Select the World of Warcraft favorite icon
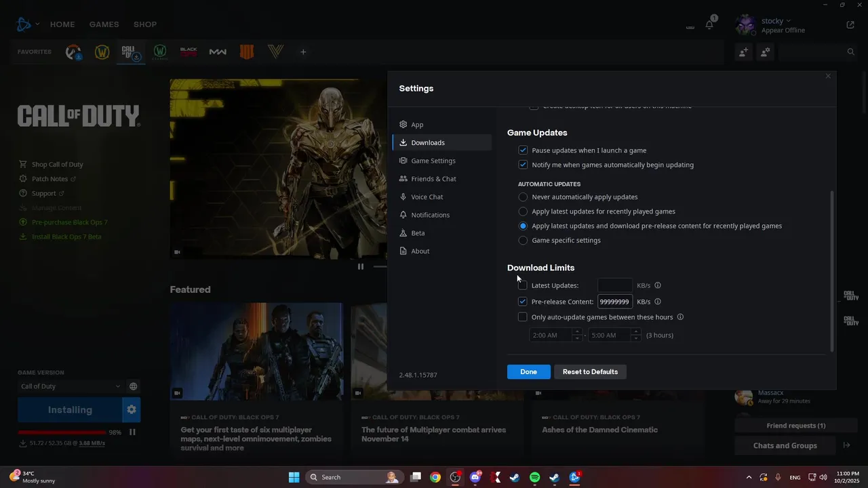The image size is (868, 488). 102,52
